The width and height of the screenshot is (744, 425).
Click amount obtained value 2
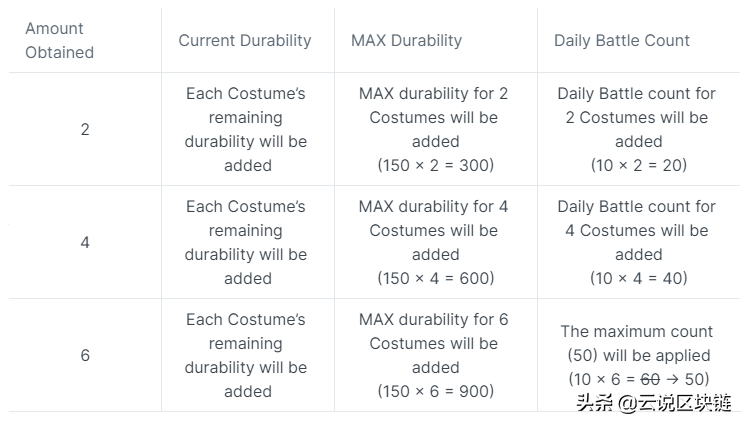[x=85, y=129]
